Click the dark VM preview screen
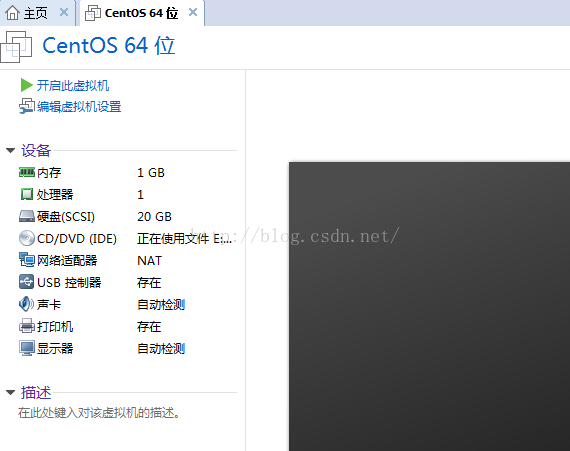The width and height of the screenshot is (570, 451). click(x=429, y=306)
